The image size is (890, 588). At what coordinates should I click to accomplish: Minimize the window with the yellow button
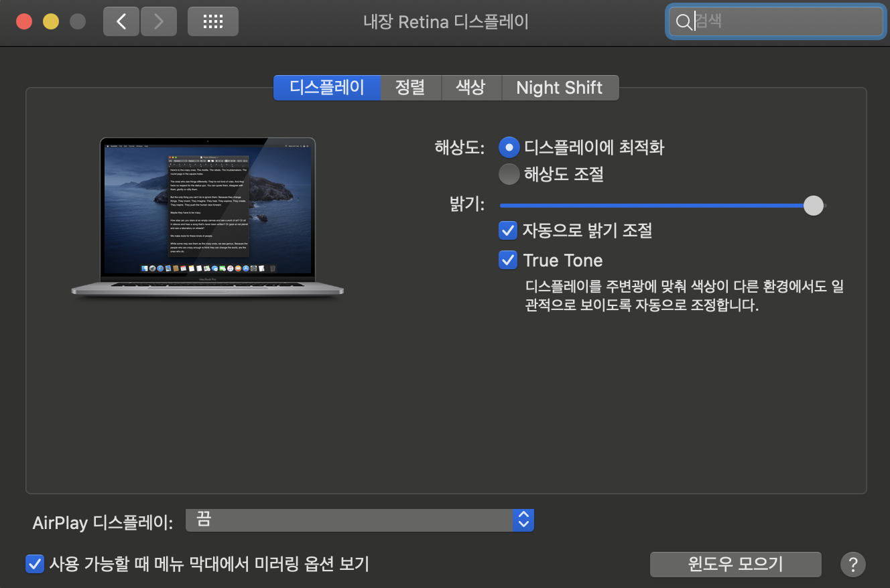[51, 21]
